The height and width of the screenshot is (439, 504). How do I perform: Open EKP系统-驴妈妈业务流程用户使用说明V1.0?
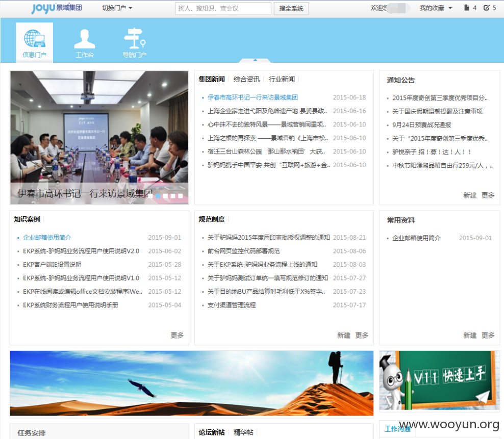(x=81, y=278)
